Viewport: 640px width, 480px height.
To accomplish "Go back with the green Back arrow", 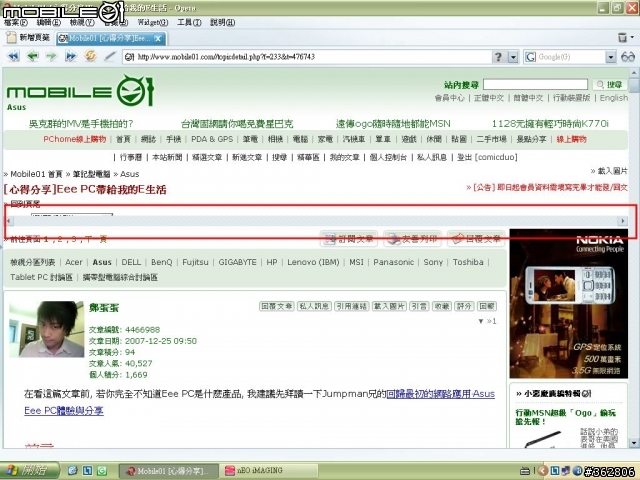I will pyautogui.click(x=32, y=56).
